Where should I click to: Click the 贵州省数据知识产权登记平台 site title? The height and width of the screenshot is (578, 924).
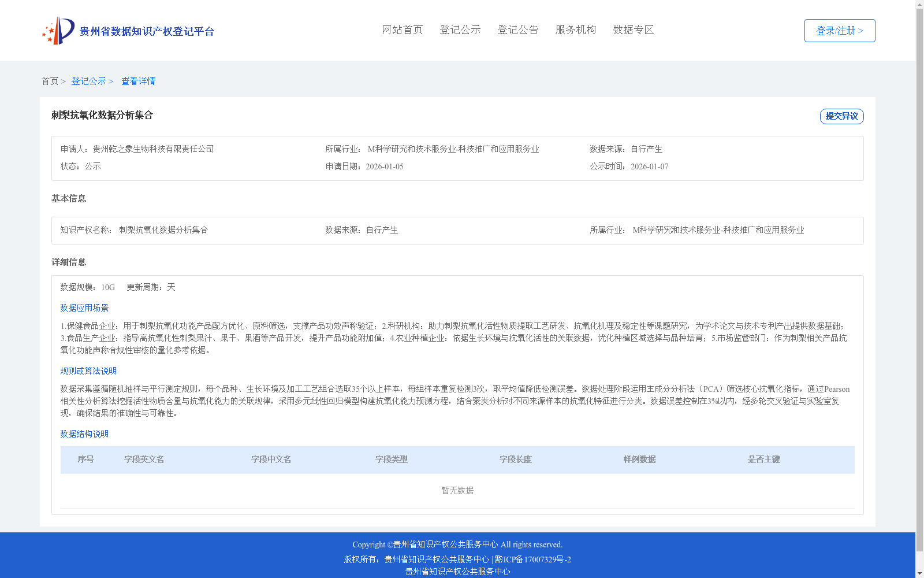[147, 31]
